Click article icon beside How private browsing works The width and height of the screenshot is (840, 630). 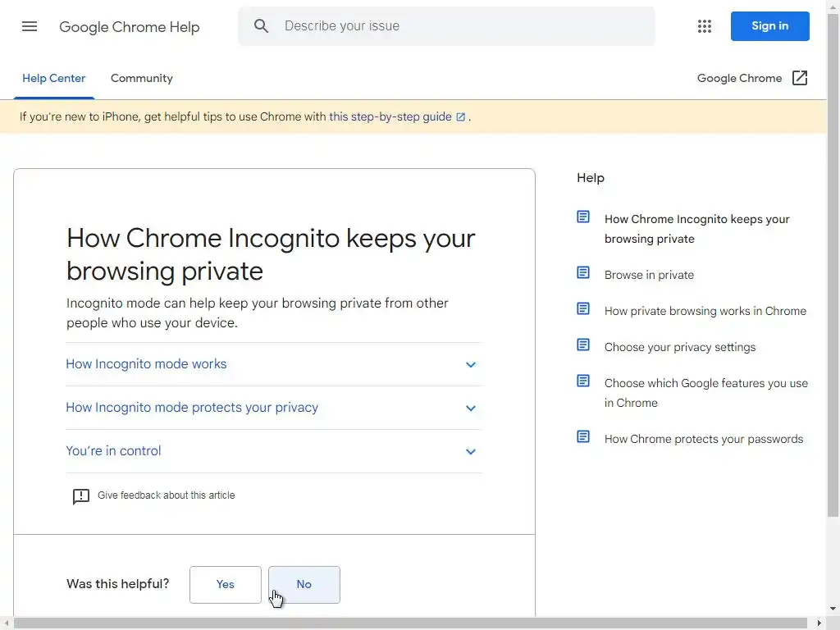point(583,308)
